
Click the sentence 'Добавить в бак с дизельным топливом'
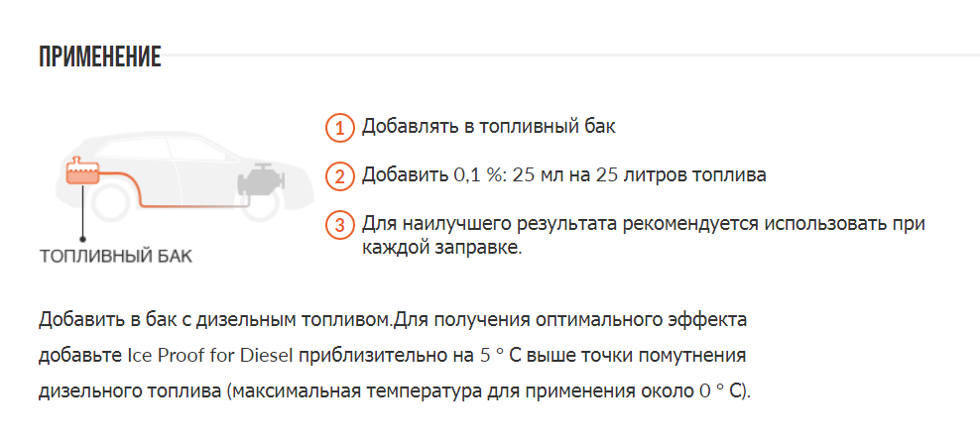(x=214, y=320)
